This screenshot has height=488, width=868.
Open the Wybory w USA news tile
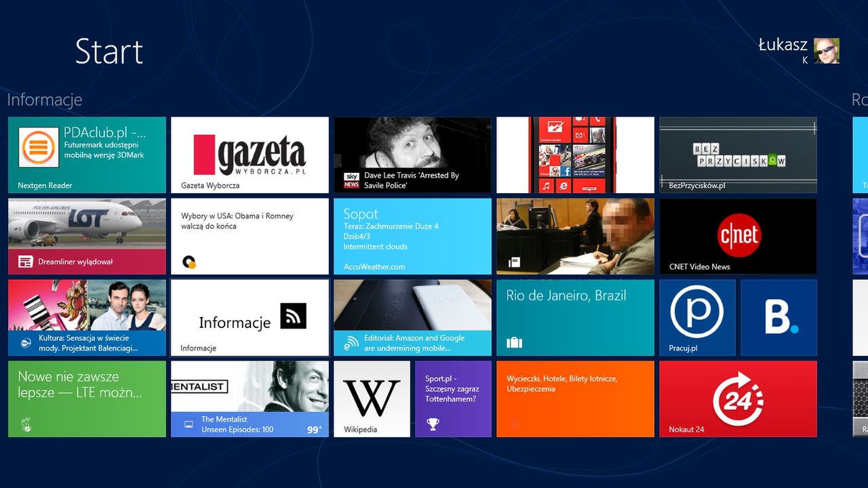(x=250, y=237)
